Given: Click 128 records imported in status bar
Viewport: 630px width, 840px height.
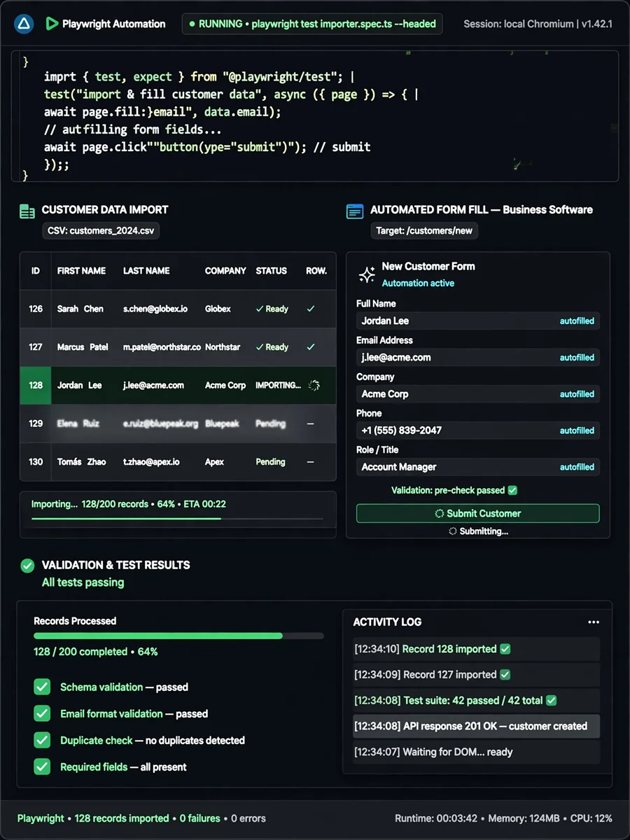Looking at the screenshot, I should coord(122,818).
